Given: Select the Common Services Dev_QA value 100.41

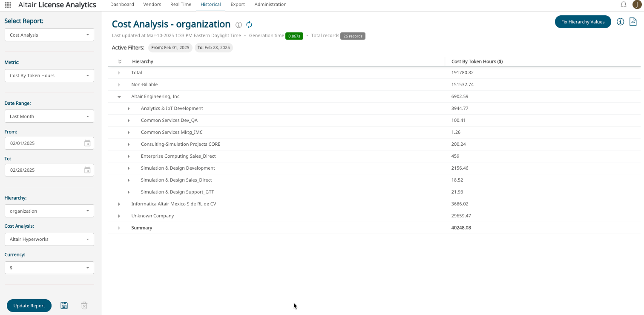Looking at the screenshot, I should pyautogui.click(x=459, y=121).
